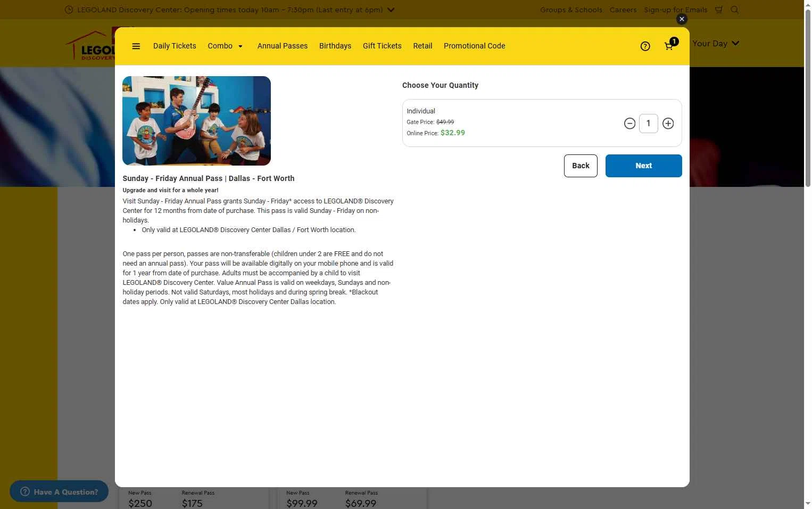
Task: Open Annual Passes section
Action: click(x=283, y=46)
